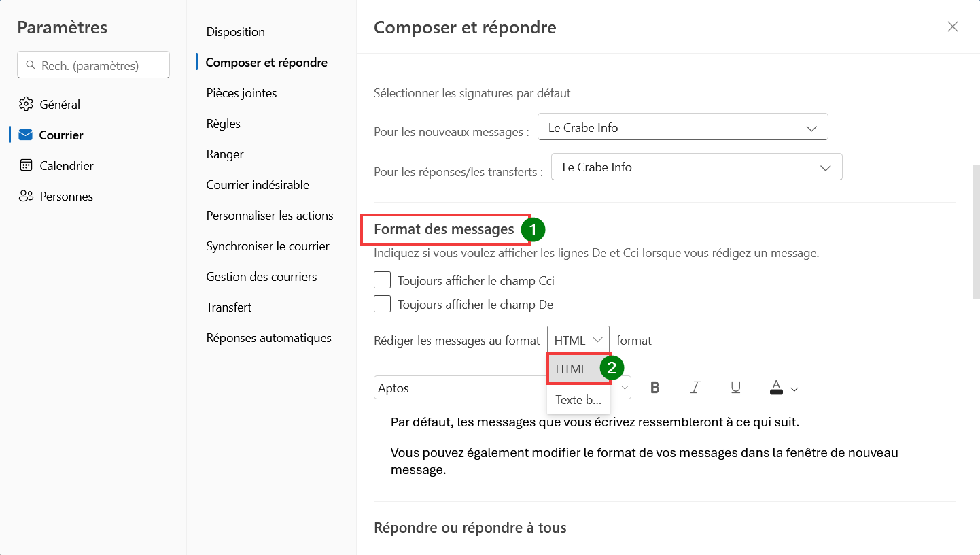The width and height of the screenshot is (980, 555).
Task: Click the Rech. (paramètres) search field
Action: tap(93, 65)
